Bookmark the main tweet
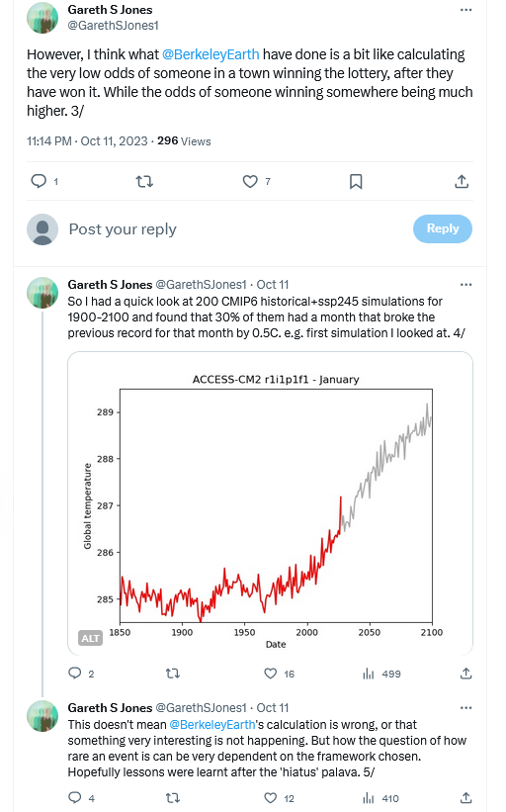 pyautogui.click(x=356, y=181)
